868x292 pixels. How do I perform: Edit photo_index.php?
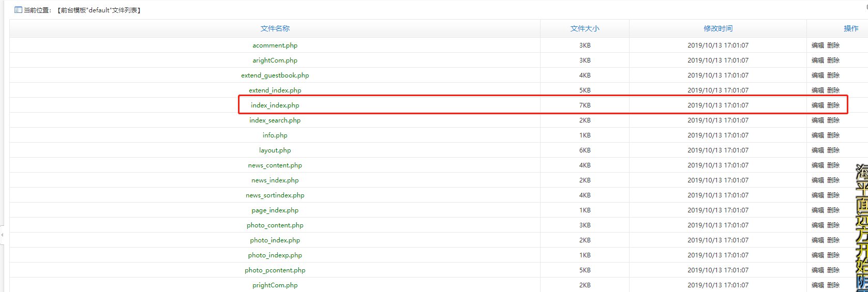[817, 240]
